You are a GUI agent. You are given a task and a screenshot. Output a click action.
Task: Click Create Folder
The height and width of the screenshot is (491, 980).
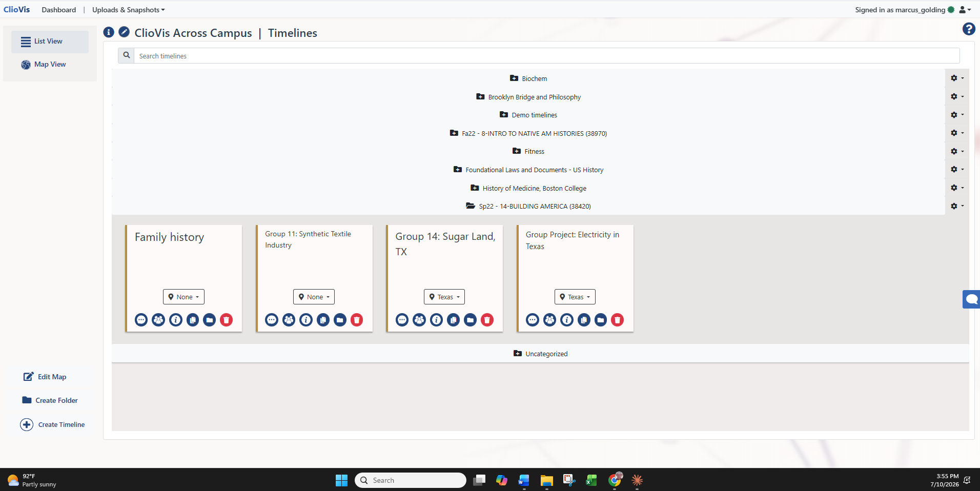50,400
